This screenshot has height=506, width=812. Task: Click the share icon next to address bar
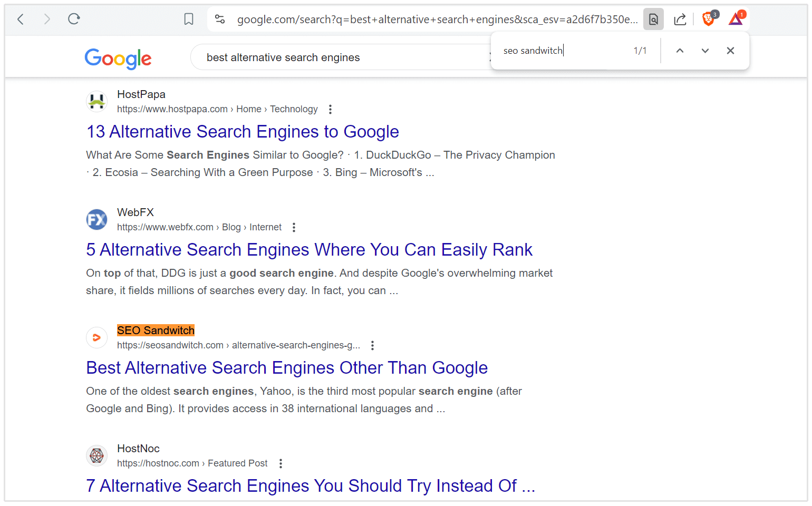pos(680,19)
